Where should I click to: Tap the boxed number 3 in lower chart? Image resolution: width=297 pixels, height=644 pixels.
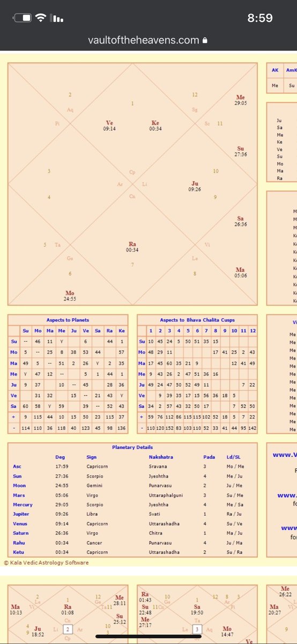196,628
